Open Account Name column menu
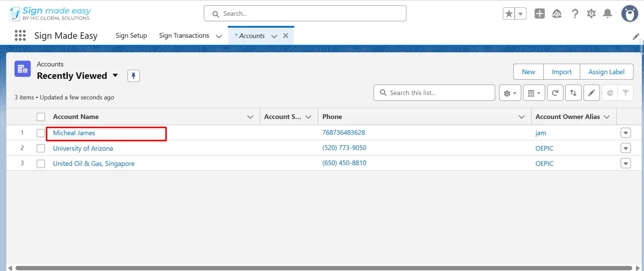 250,117
